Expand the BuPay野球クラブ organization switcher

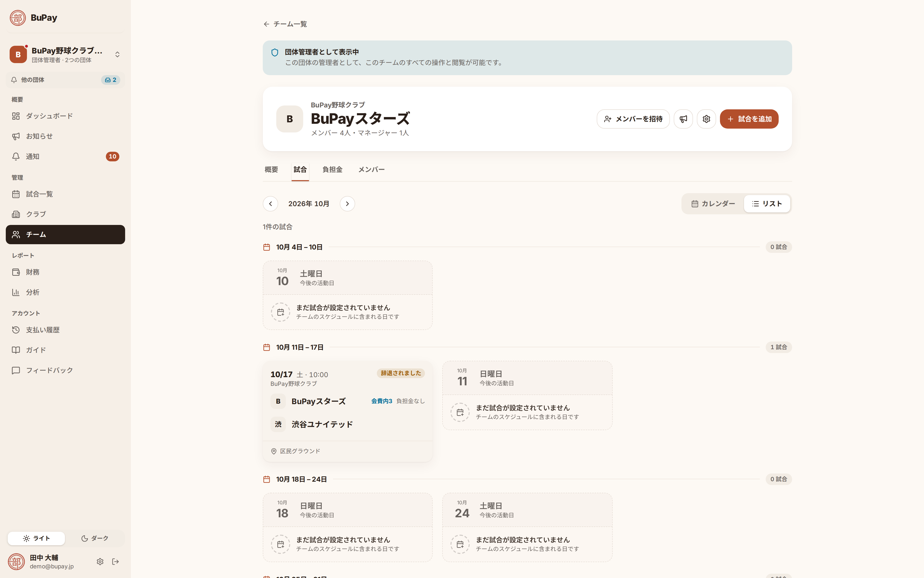tap(65, 55)
